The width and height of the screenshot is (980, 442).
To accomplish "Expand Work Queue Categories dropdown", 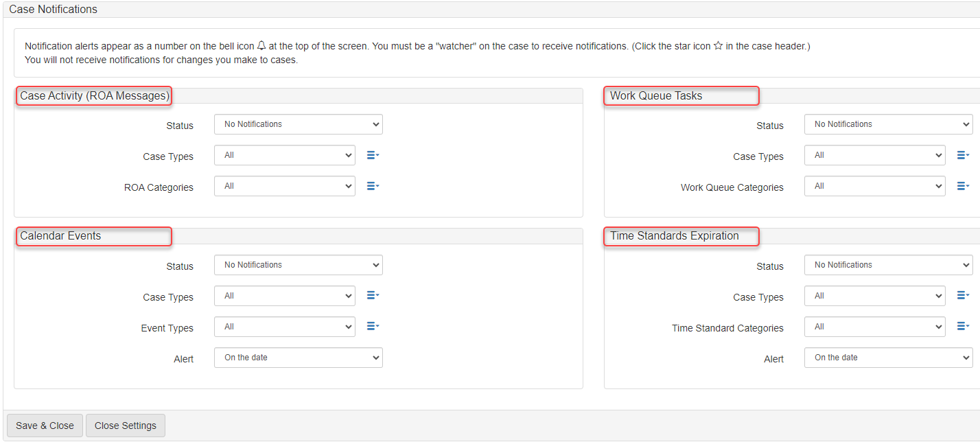I will coord(874,186).
